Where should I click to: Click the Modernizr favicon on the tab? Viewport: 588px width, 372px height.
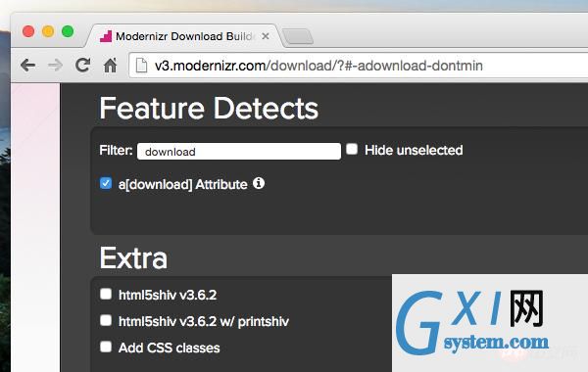106,36
